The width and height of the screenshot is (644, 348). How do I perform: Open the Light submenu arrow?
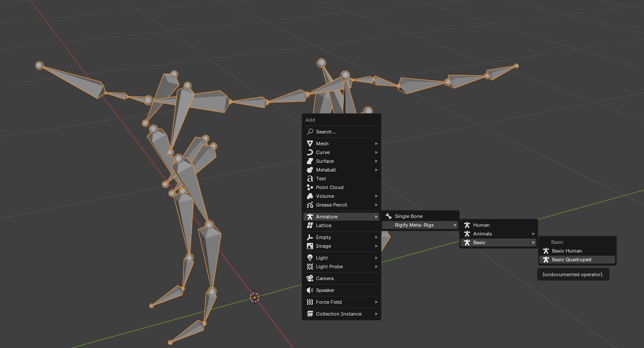pyautogui.click(x=376, y=258)
